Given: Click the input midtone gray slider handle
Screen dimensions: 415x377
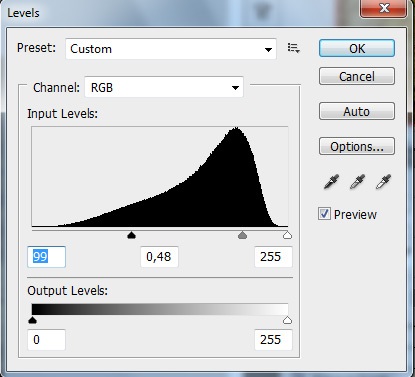Looking at the screenshot, I should point(243,235).
